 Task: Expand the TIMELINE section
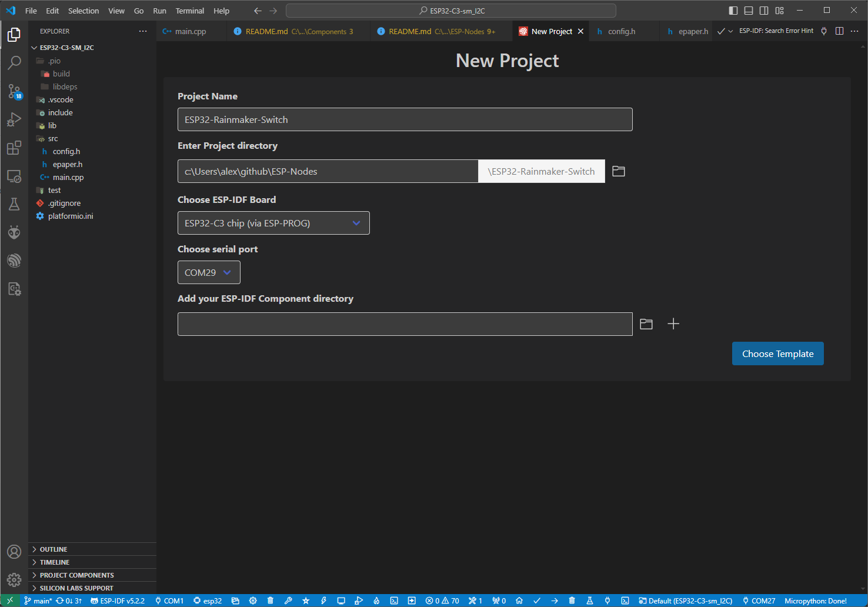[92, 562]
